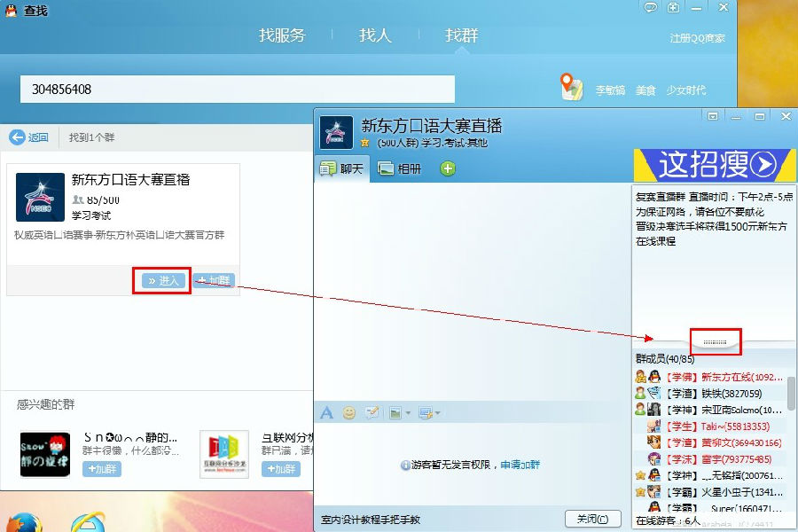Click the 新东方口语大赛直播 group avatar in chat header
798x532 pixels.
[x=337, y=132]
